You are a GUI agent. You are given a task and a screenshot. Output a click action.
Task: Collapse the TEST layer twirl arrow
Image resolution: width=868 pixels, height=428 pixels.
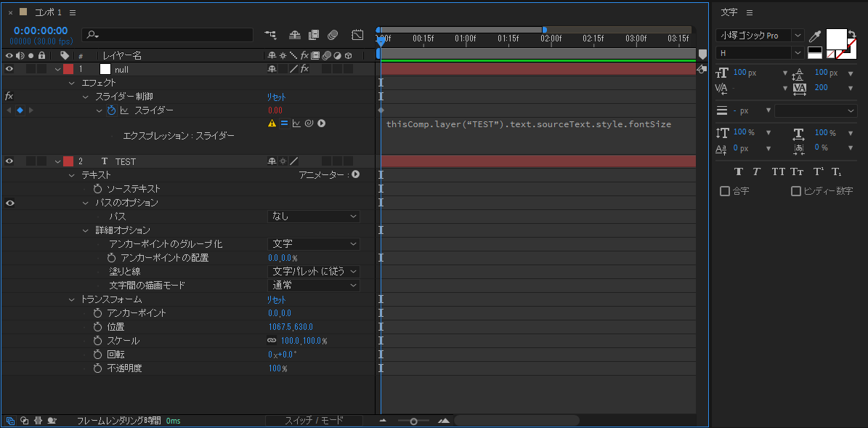pyautogui.click(x=57, y=161)
